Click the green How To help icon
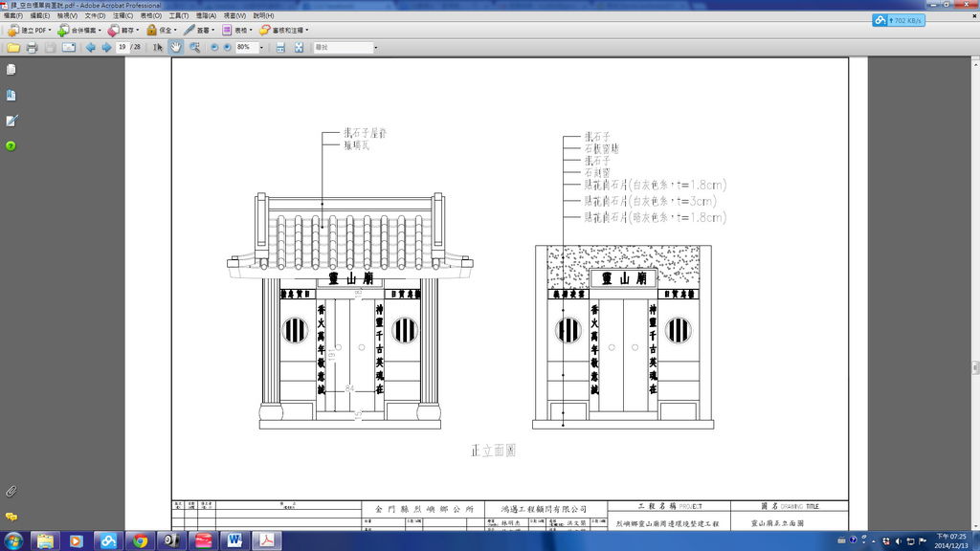Screen dimensions: 980x551 11,145
